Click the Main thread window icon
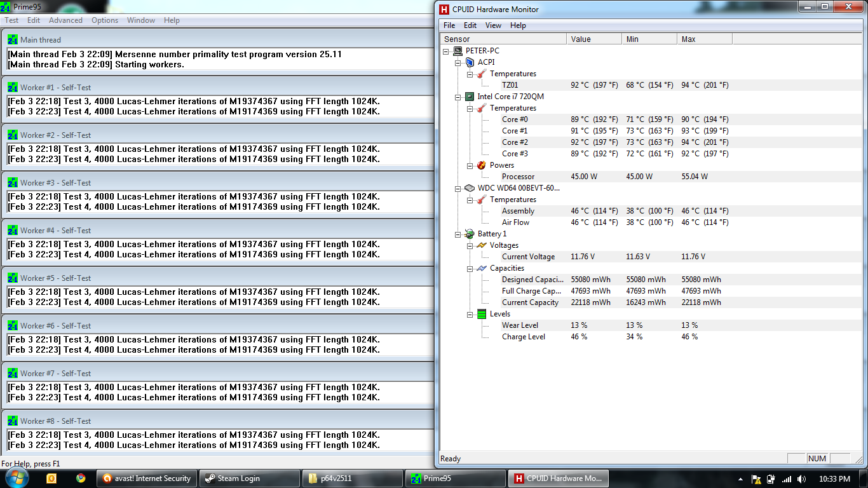The image size is (868, 488). 13,39
